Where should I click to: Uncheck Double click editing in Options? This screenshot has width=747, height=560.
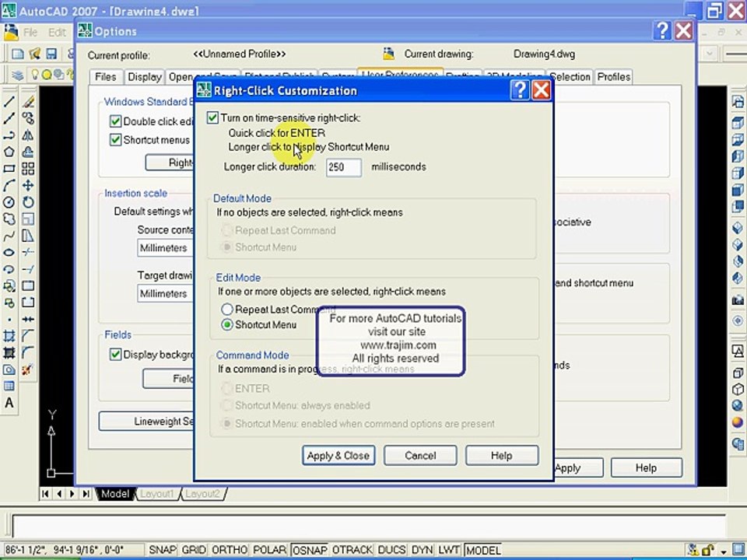click(115, 121)
